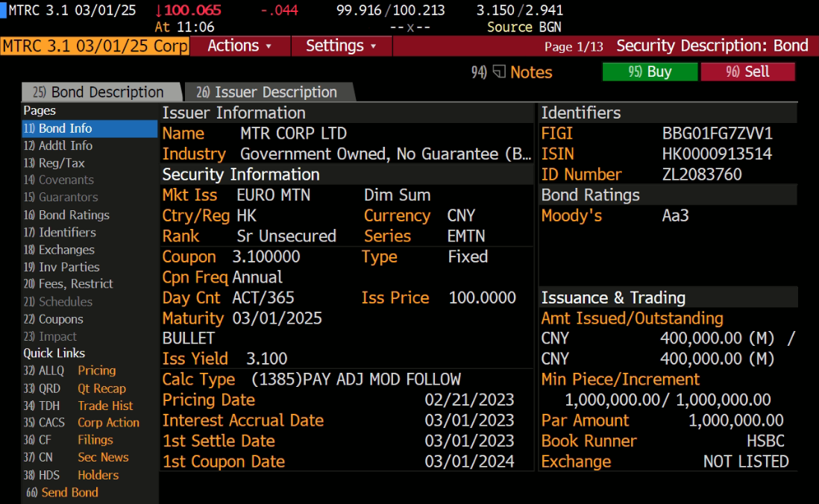
Task: Click the Par Amount 1,000,000.00
Action: [x=735, y=420]
